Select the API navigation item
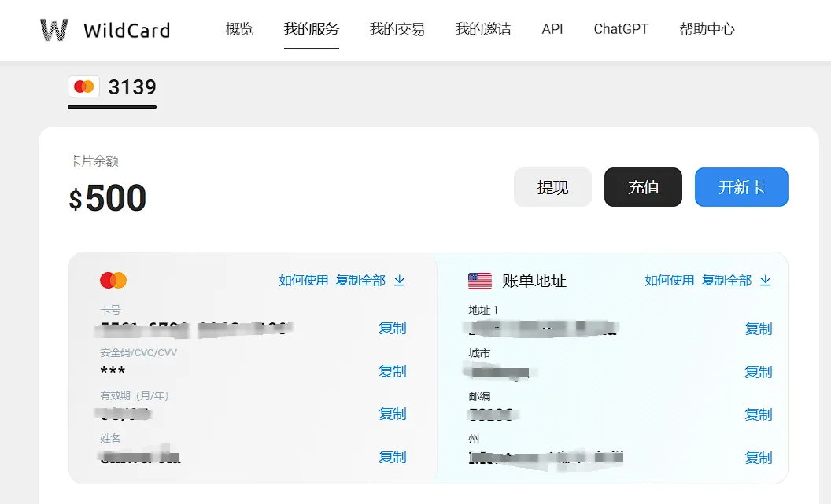Viewport: 831px width, 504px height. coord(552,29)
